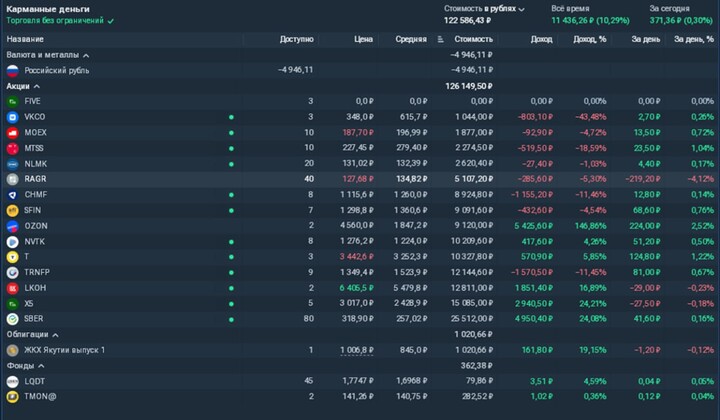Click the RAGR stock logo icon
Image resolution: width=720 pixels, height=420 pixels.
pos(12,179)
